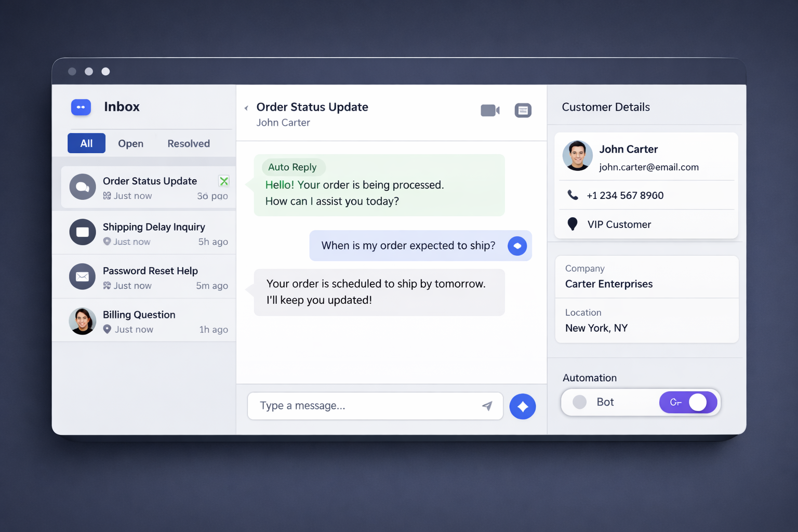Click the Automation section label
The width and height of the screenshot is (798, 532).
pos(590,378)
